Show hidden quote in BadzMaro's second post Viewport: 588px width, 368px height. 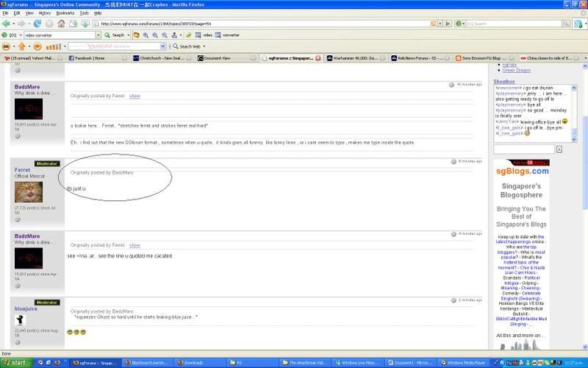pyautogui.click(x=135, y=244)
